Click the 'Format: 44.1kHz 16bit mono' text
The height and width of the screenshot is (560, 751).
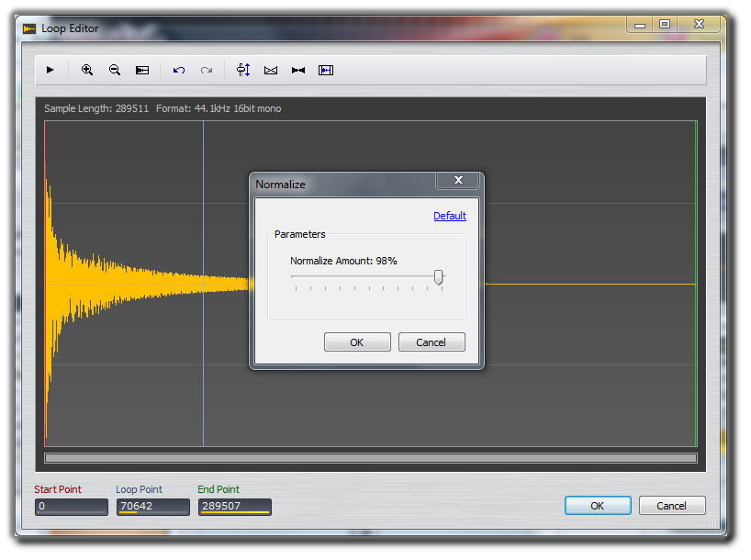click(219, 108)
